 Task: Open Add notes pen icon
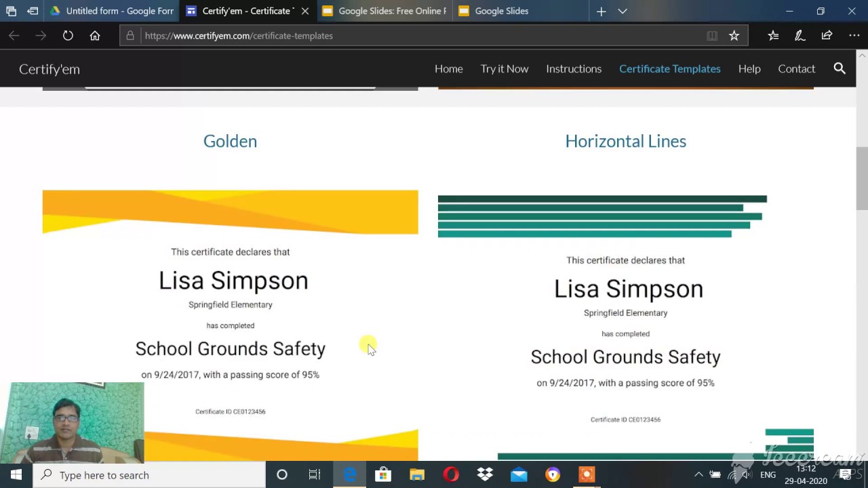coord(800,36)
